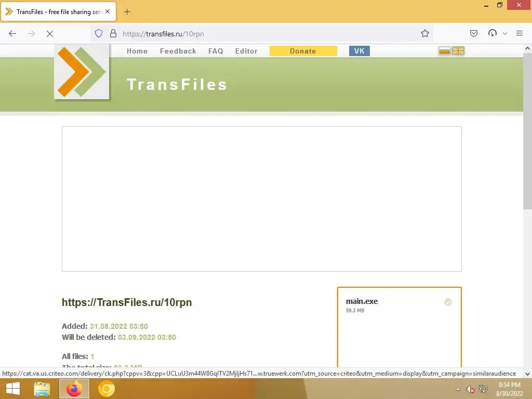Open the taskbar clock 8:54 PM
The image size is (532, 399).
[x=510, y=389]
